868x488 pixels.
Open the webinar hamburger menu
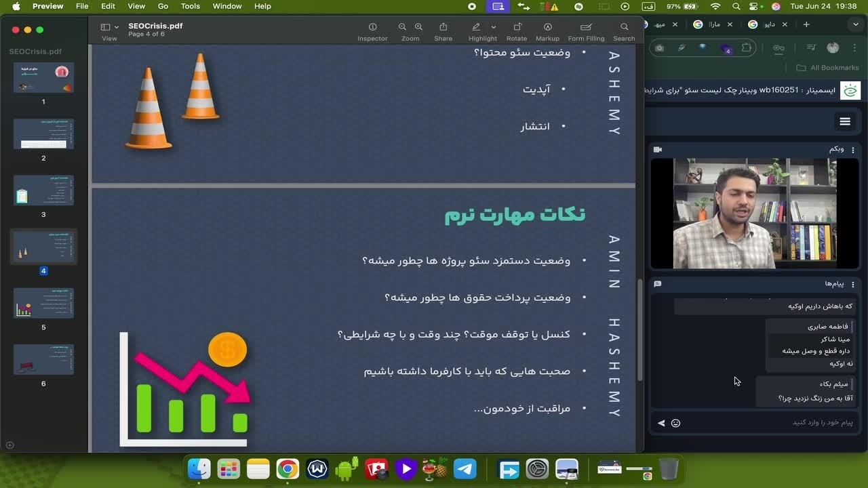pyautogui.click(x=845, y=121)
